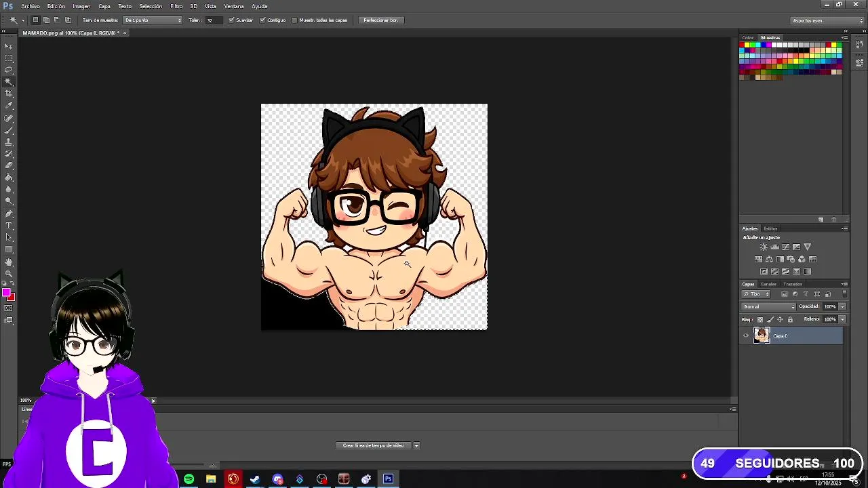
Task: Click the magenta foreground color swatch
Action: point(6,292)
